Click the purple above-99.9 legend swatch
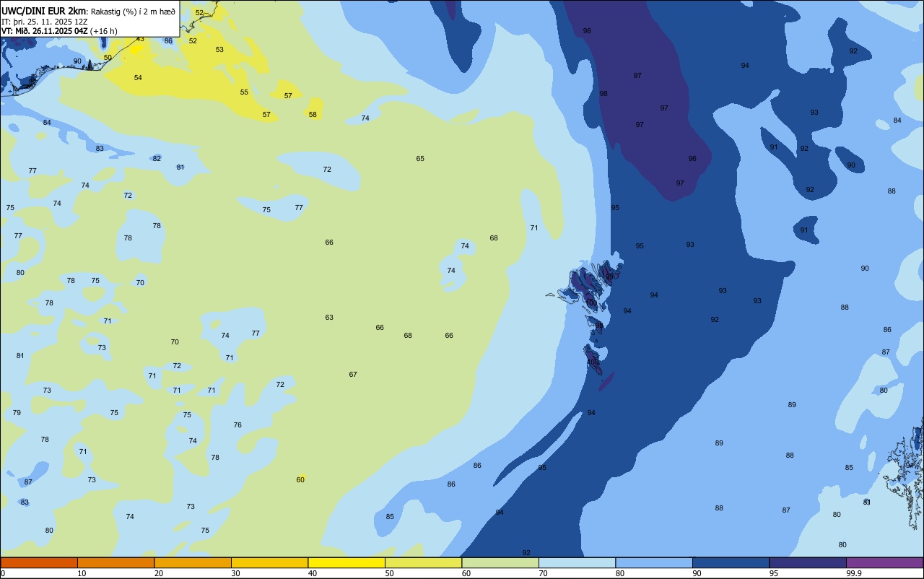Image resolution: width=924 pixels, height=579 pixels. tap(884, 562)
